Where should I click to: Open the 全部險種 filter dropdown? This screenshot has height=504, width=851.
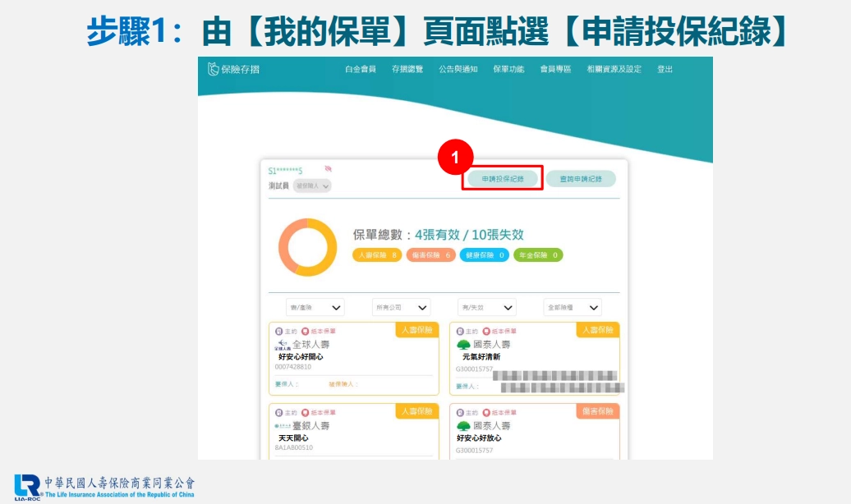pos(573,308)
